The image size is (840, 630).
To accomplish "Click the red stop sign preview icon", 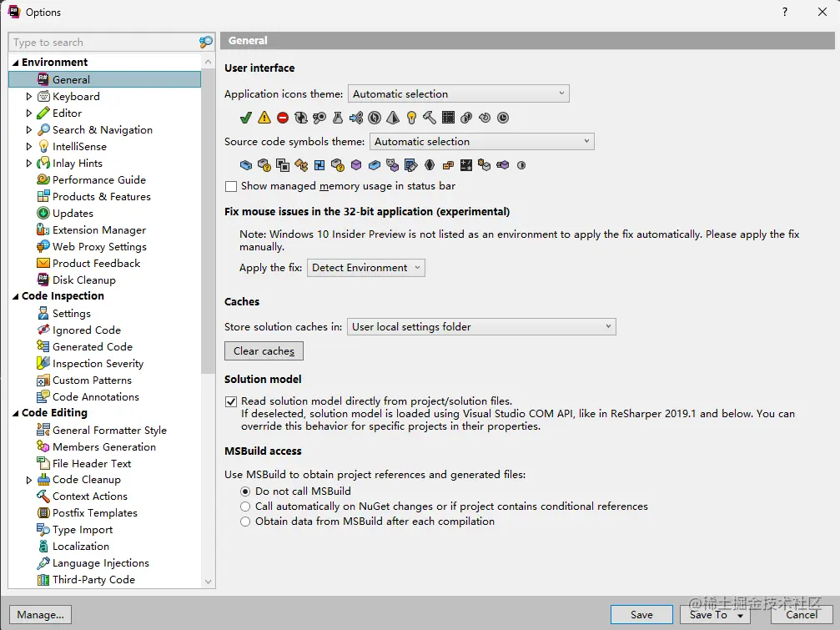I will click(283, 118).
